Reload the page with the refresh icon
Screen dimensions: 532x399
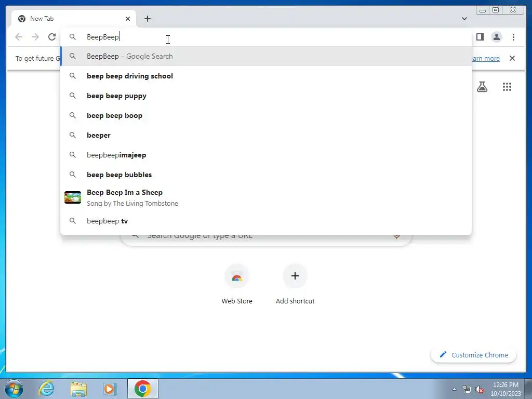coord(52,37)
